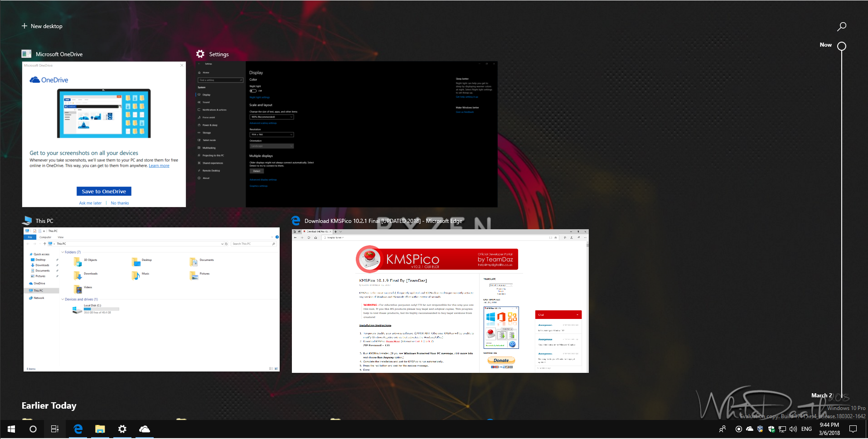This screenshot has height=439, width=868.
Task: Click the Cortana circle on taskbar
Action: 33,429
